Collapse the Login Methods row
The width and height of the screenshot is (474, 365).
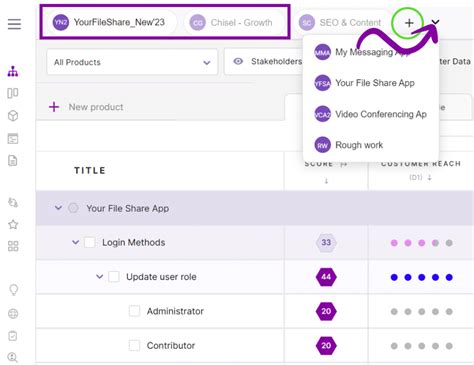pyautogui.click(x=76, y=242)
